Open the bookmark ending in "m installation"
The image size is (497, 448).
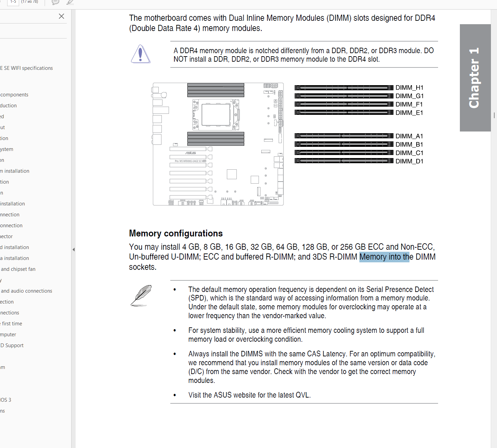(15, 171)
